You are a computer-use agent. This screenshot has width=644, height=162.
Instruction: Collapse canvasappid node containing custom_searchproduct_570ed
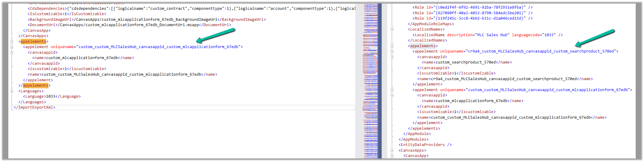click(392, 57)
